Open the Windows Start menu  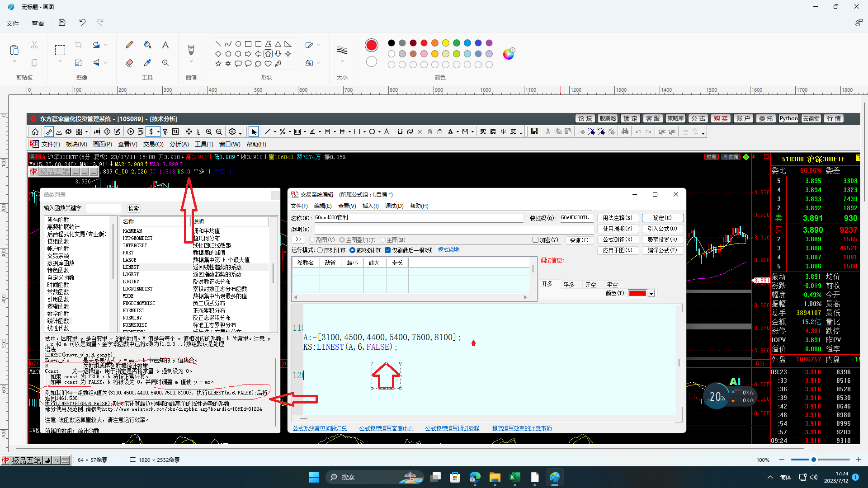click(314, 477)
